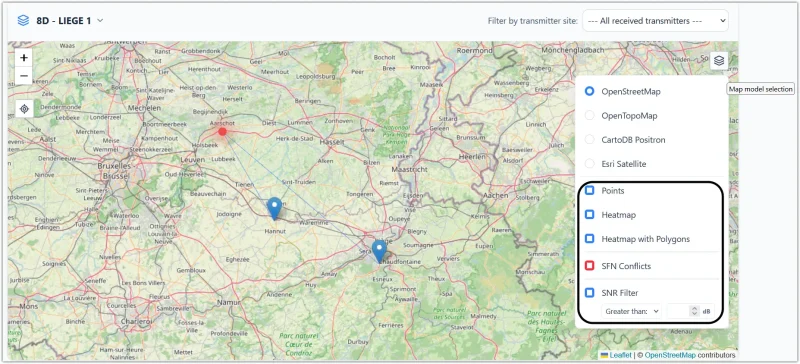Image resolution: width=800 pixels, height=364 pixels.
Task: Click the red transmitter dot at Aarschot
Action: [222, 132]
